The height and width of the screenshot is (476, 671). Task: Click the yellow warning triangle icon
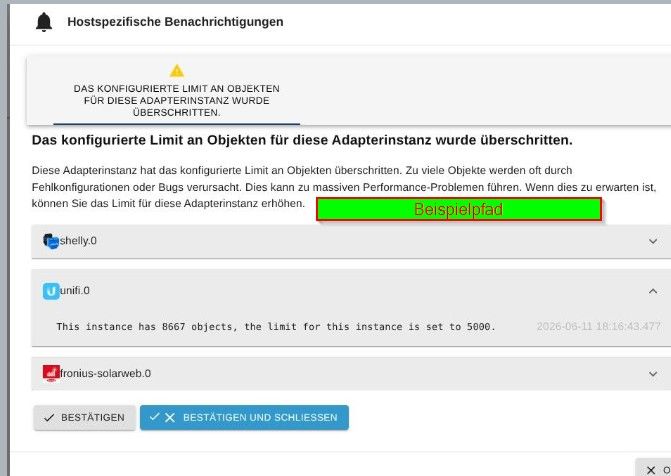(176, 71)
